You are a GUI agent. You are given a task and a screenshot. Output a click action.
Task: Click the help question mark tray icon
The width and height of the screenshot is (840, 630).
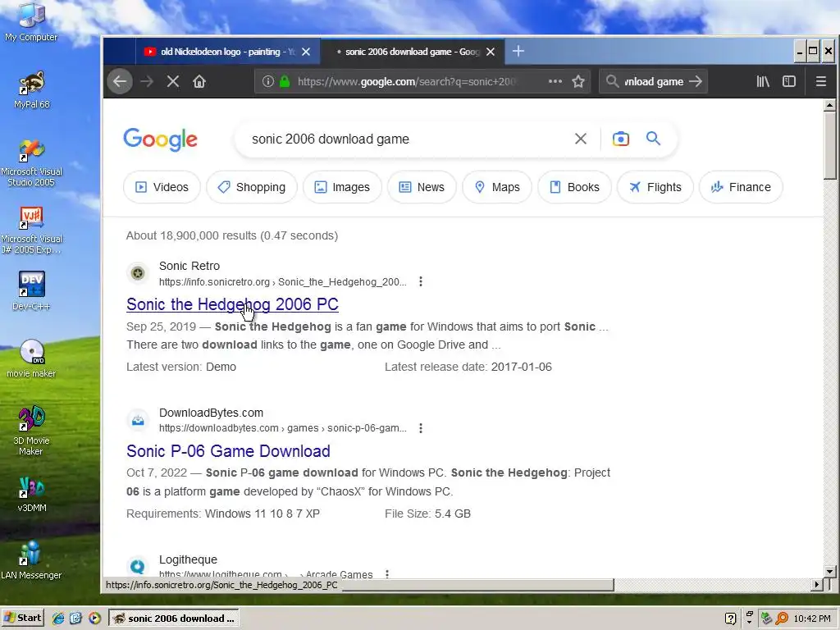pos(730,619)
